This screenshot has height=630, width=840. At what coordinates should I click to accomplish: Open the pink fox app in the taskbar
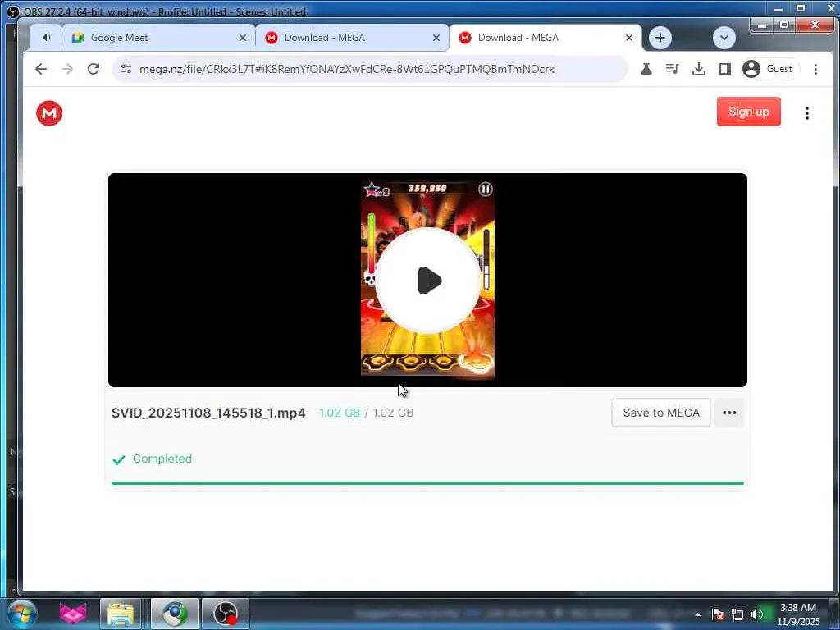(72, 614)
